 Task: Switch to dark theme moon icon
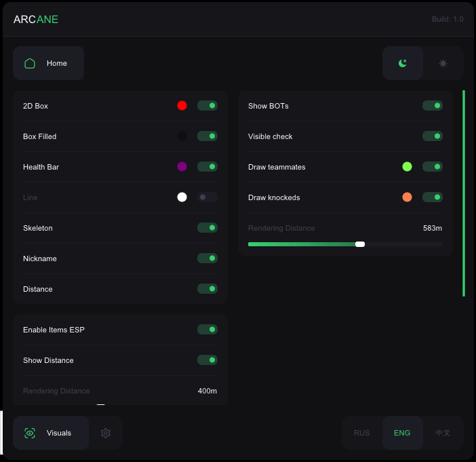coord(403,63)
